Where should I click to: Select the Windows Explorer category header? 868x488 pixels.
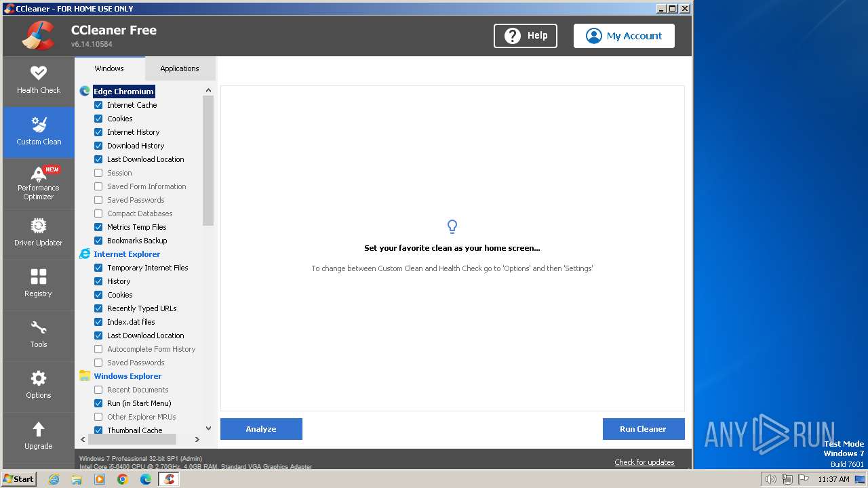tap(127, 376)
